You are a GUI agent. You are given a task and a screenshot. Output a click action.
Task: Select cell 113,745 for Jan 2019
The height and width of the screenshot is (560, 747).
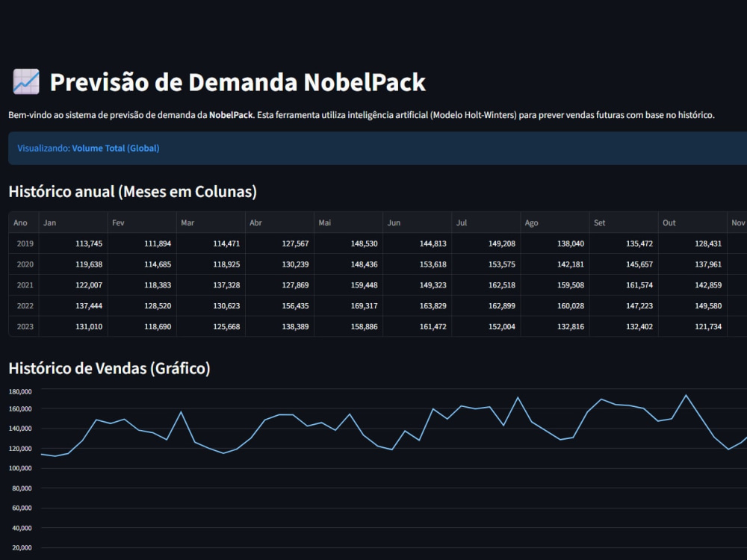click(73, 243)
